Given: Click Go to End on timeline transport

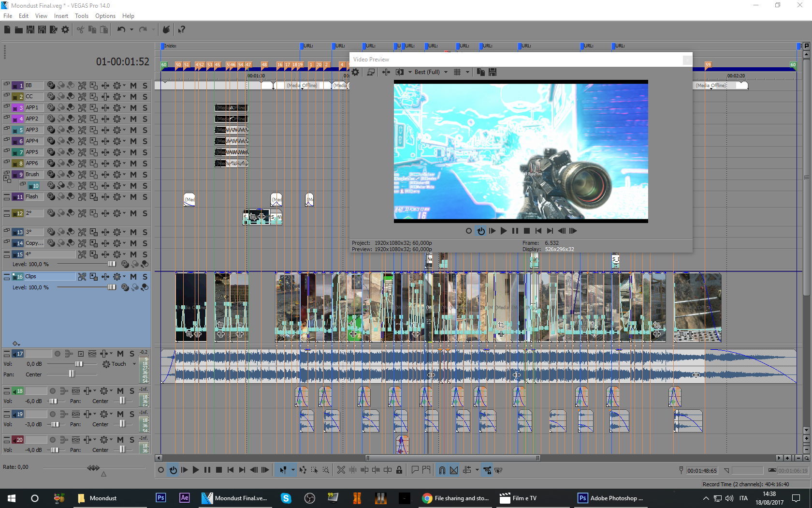Looking at the screenshot, I should pyautogui.click(x=242, y=470).
